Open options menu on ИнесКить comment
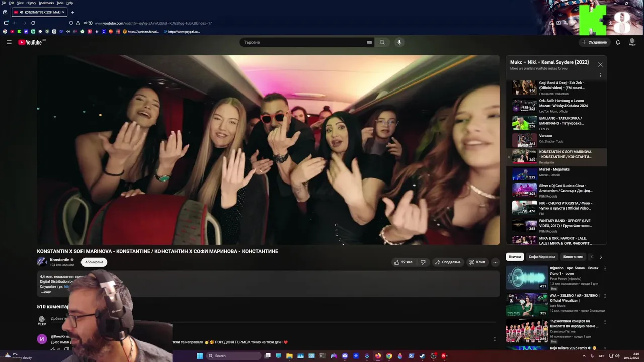 tap(495, 339)
